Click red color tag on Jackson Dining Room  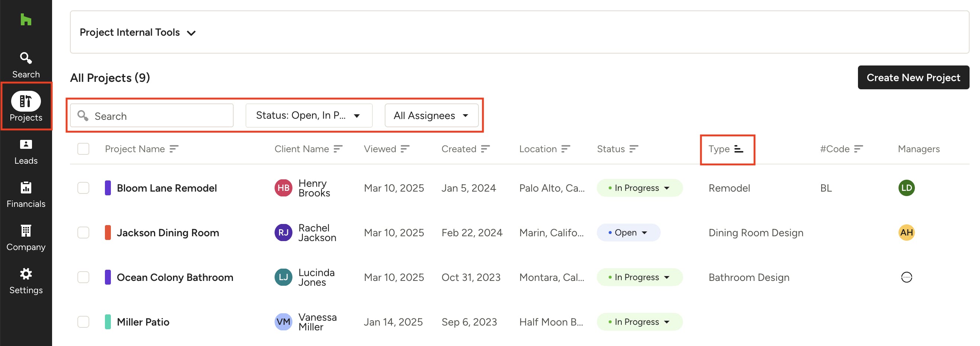pyautogui.click(x=108, y=232)
